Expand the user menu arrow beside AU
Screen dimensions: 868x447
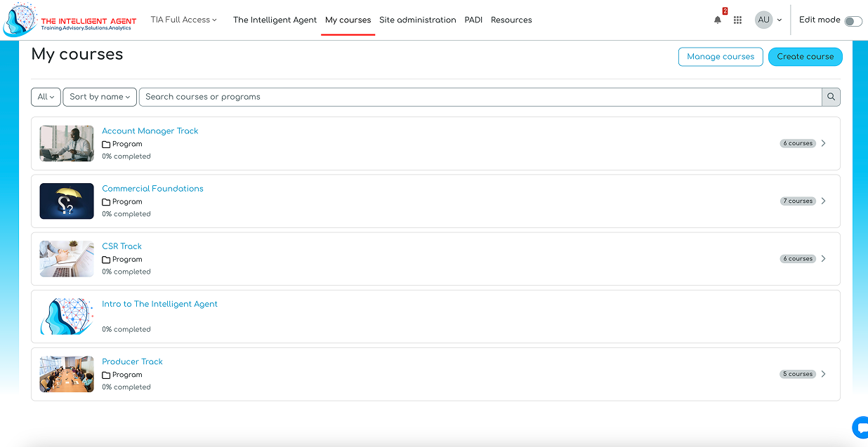click(780, 20)
